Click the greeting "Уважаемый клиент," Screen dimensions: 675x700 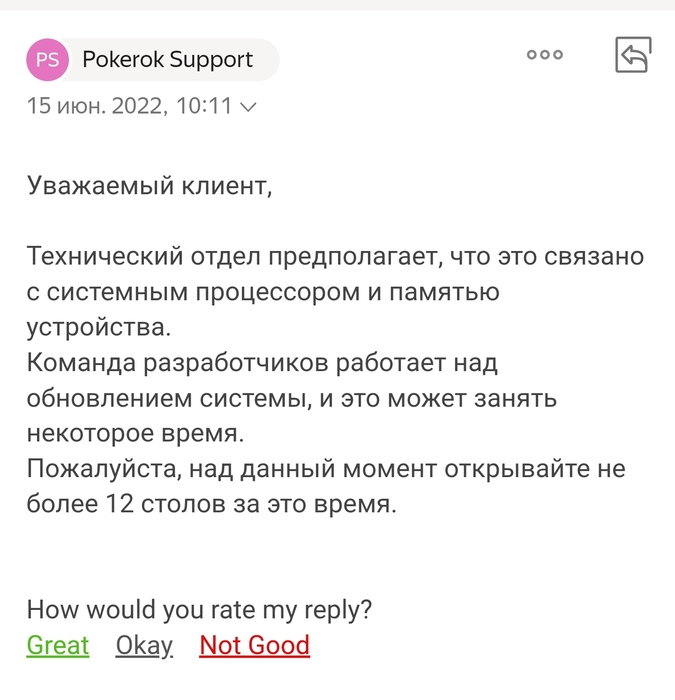click(x=149, y=185)
